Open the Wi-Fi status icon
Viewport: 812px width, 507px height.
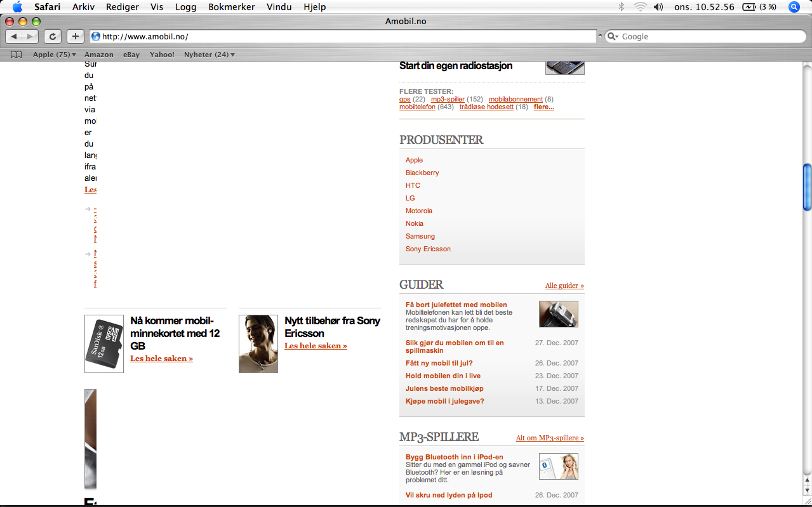(640, 7)
